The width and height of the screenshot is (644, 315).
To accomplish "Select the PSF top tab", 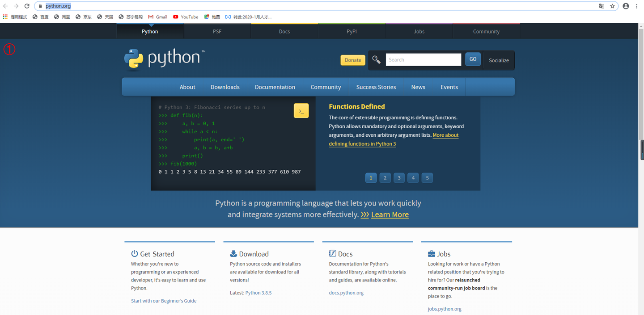I will tap(217, 31).
